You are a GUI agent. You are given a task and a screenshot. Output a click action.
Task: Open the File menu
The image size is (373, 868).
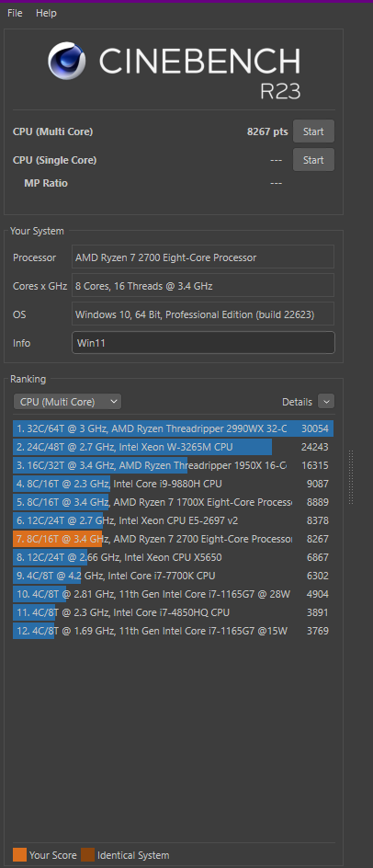pos(15,13)
